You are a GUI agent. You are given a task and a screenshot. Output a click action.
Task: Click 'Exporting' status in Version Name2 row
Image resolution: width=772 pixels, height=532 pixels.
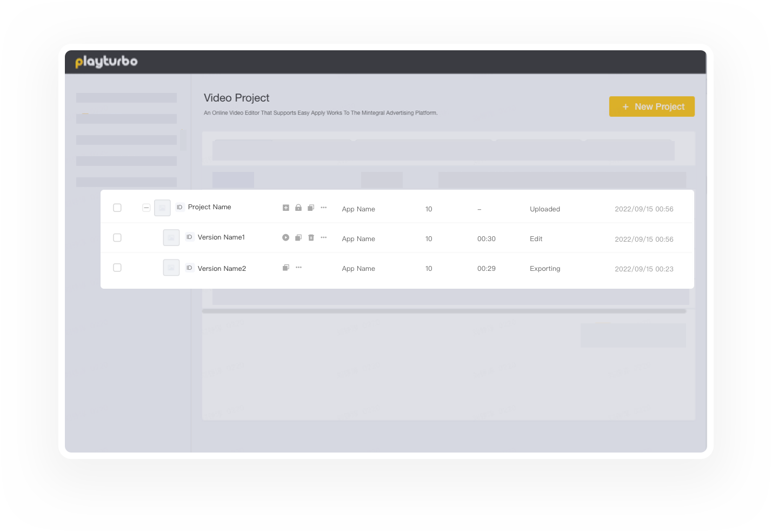click(x=545, y=269)
